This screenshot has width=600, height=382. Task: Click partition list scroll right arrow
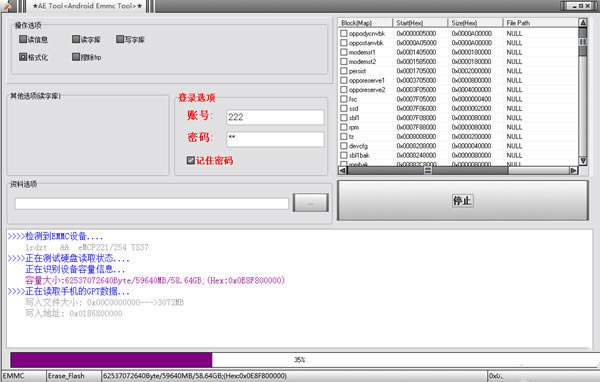tap(573, 170)
